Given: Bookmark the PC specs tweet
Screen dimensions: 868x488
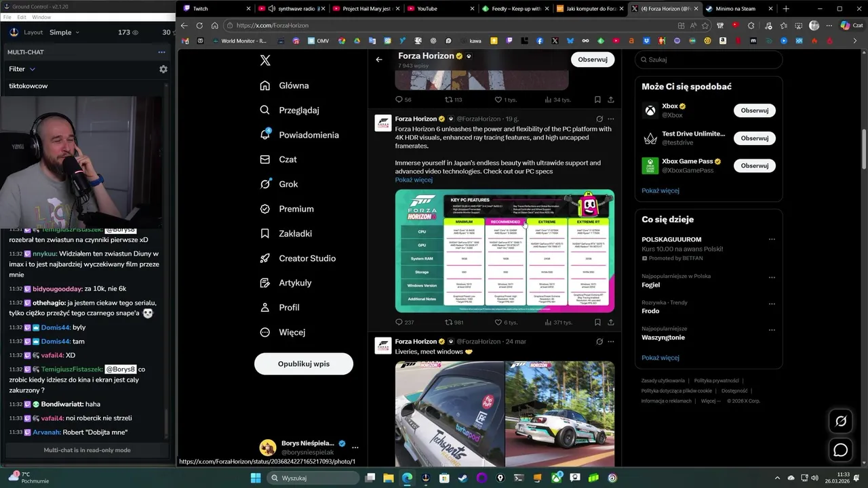Looking at the screenshot, I should point(597,323).
